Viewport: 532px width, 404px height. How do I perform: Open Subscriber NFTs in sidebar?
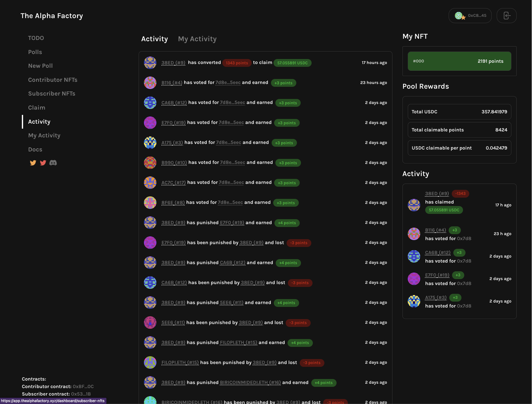[52, 94]
